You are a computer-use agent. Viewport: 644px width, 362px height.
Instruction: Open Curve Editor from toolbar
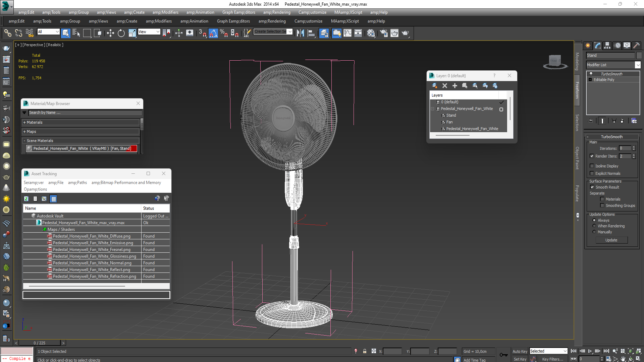click(x=347, y=33)
